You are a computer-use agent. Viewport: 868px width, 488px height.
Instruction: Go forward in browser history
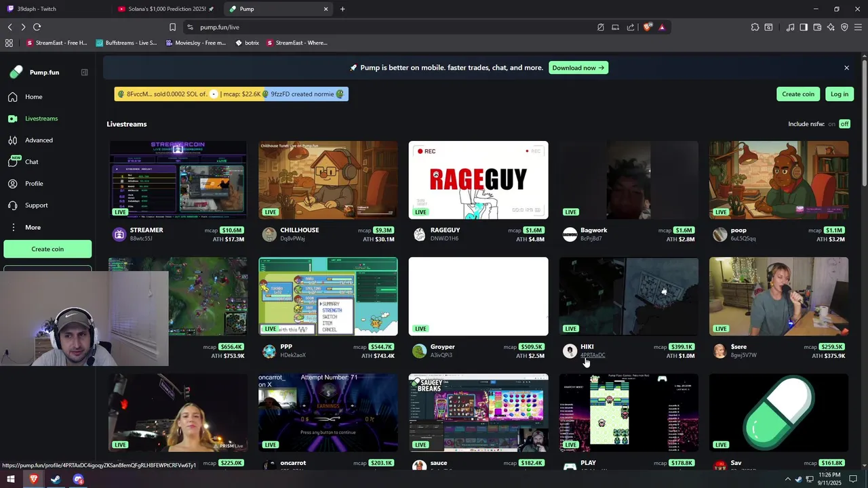tap(23, 27)
